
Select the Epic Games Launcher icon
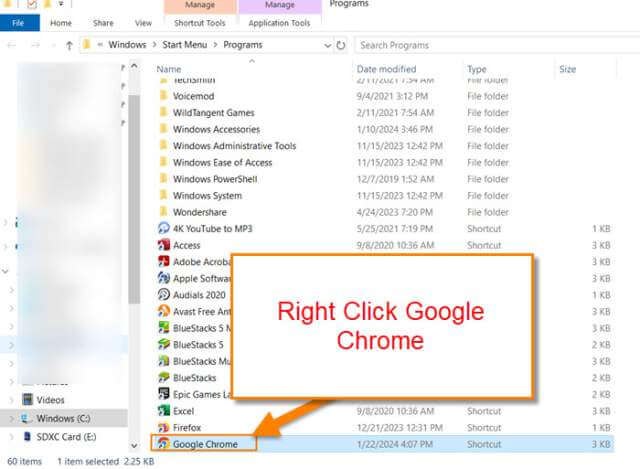tap(164, 394)
